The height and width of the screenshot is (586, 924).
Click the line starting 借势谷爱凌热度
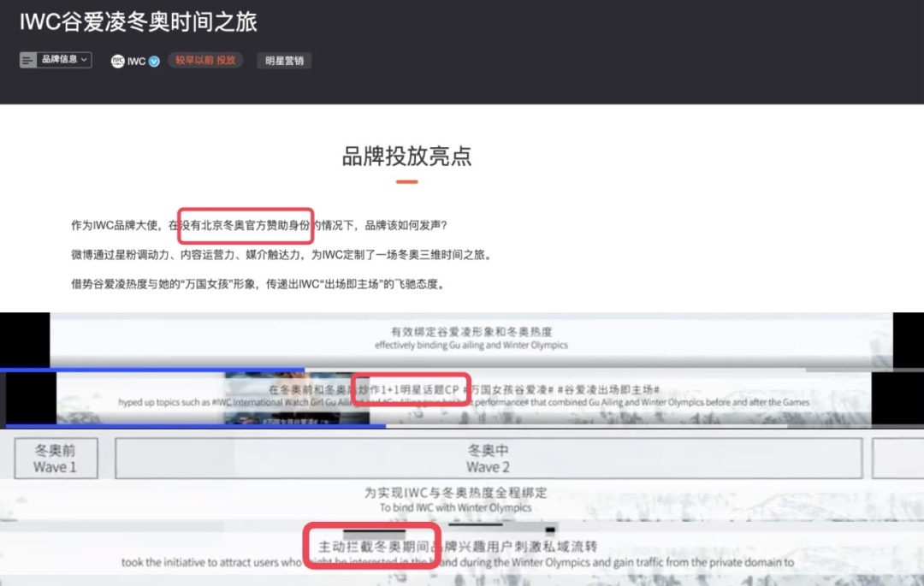pyautogui.click(x=259, y=284)
